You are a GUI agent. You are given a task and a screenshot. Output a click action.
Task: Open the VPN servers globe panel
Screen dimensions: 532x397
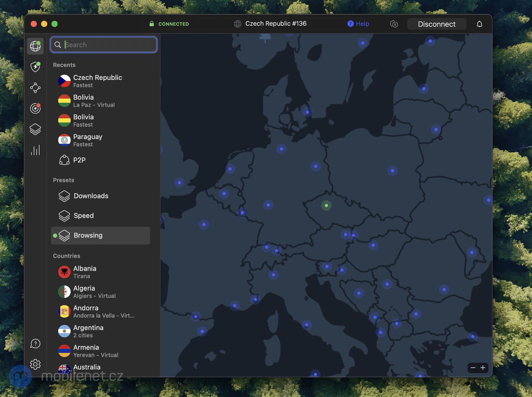coord(35,46)
